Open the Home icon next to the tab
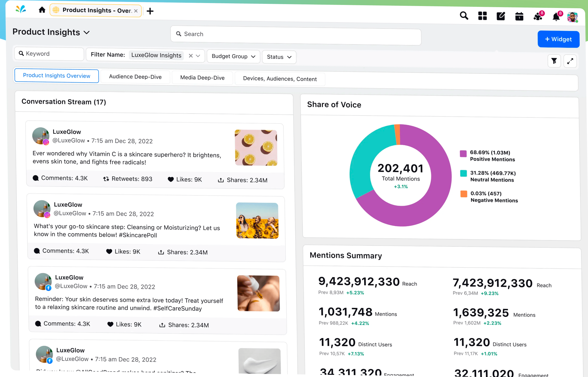Screen dimensions: 588x377 pos(42,10)
